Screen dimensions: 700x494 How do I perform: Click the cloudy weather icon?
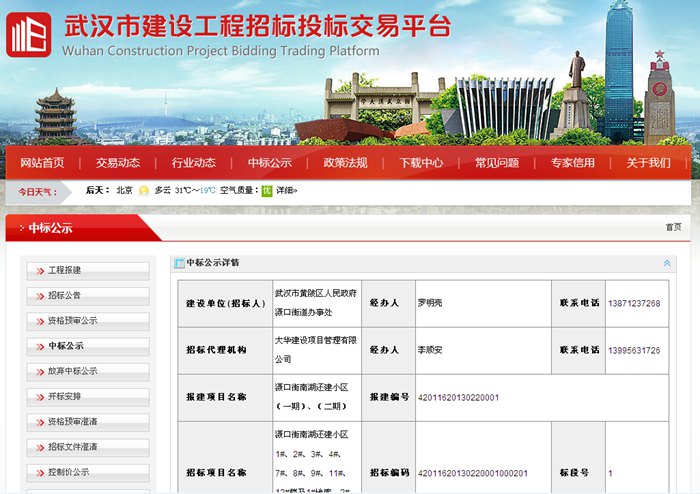pos(144,190)
